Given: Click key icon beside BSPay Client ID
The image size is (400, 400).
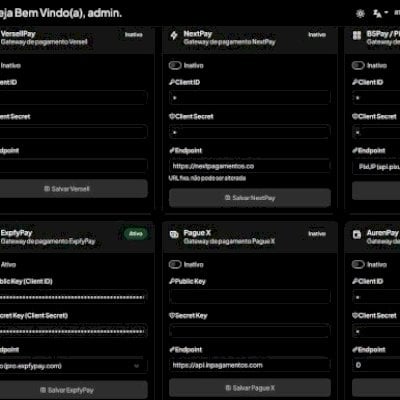Looking at the screenshot, I should [355, 82].
